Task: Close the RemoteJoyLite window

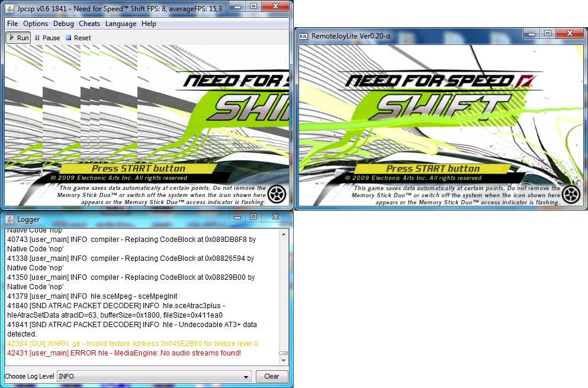Action: pos(570,34)
